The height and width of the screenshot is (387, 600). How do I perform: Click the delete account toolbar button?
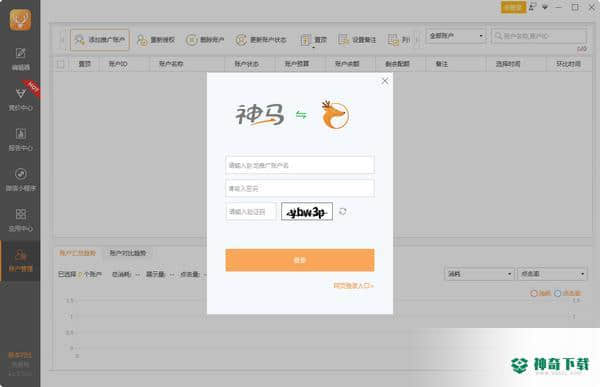point(205,40)
